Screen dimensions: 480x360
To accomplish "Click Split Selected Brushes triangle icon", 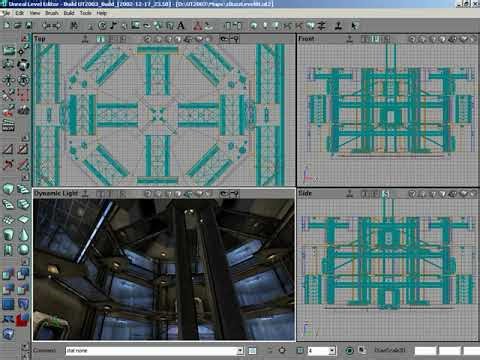I will (x=23, y=149).
